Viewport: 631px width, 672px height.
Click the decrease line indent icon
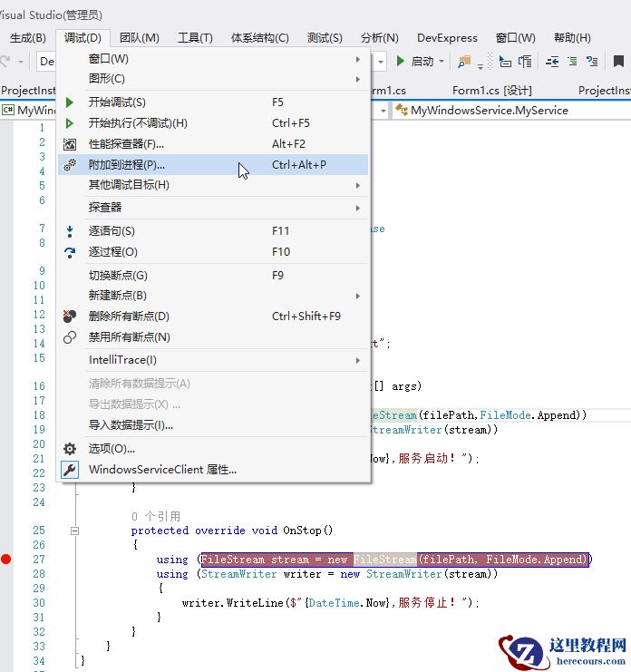point(552,62)
